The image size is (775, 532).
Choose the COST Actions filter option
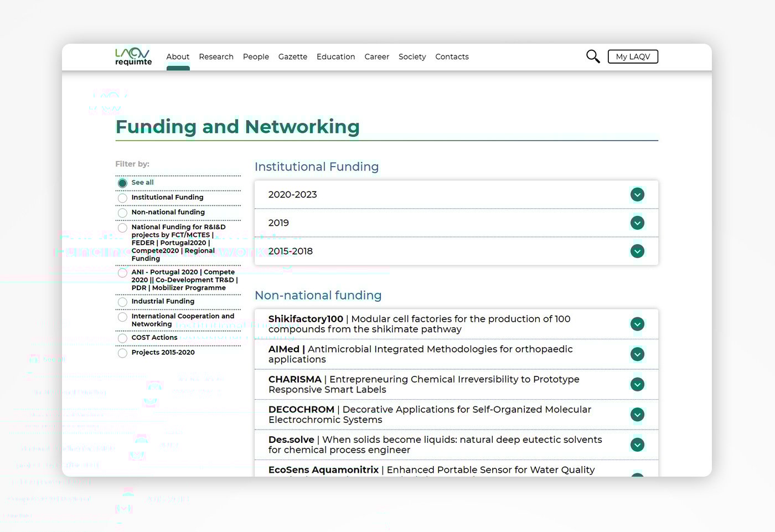pyautogui.click(x=122, y=338)
